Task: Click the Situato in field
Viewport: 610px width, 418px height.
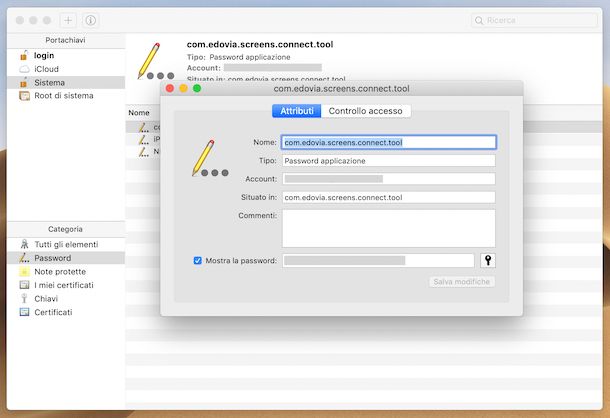Action: point(389,197)
